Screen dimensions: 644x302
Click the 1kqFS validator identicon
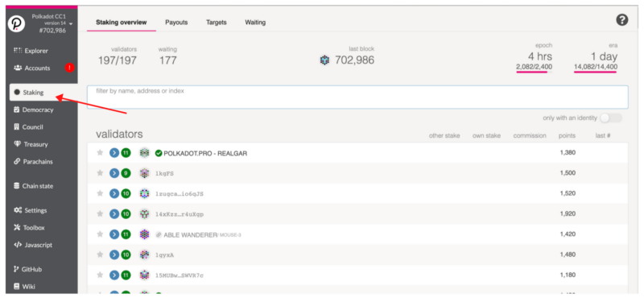click(x=144, y=173)
